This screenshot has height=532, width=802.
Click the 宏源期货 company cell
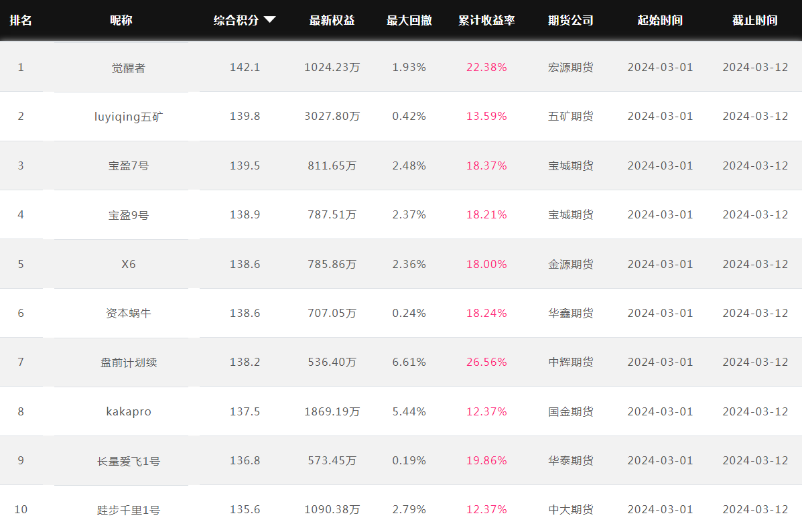pyautogui.click(x=571, y=67)
